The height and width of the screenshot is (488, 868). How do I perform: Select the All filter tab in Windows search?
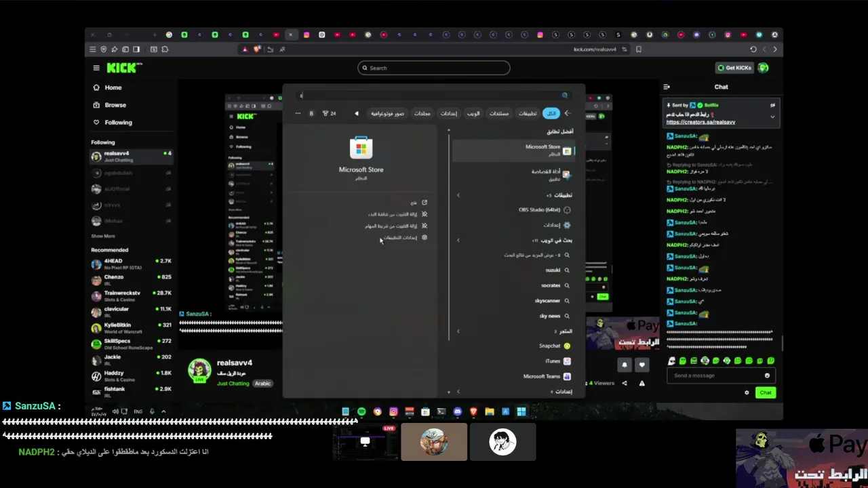[x=551, y=113]
